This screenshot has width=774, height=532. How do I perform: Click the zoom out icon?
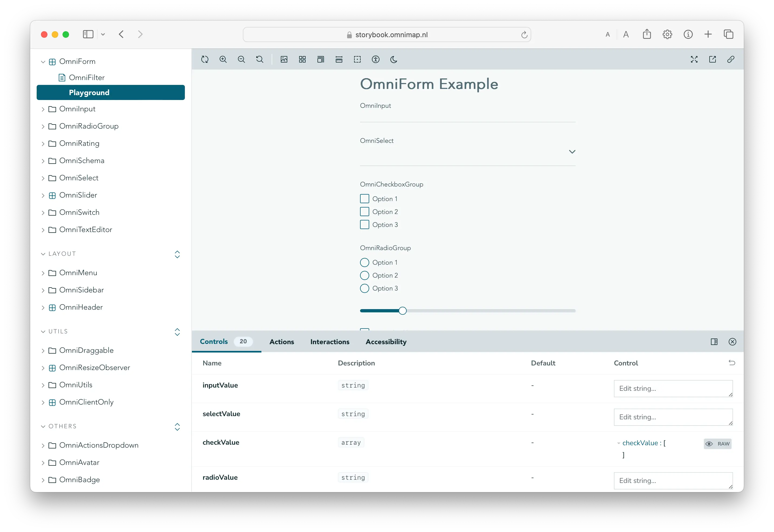point(242,59)
